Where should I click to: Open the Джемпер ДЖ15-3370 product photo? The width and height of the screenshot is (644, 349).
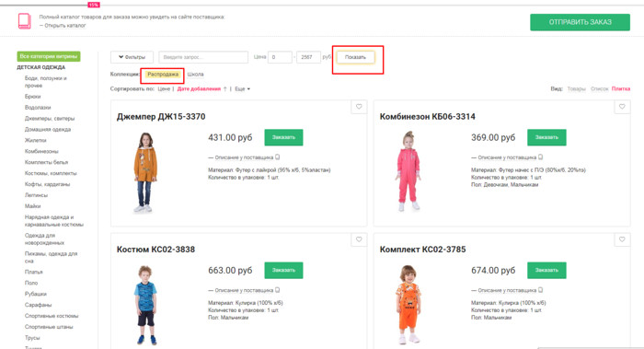[145, 172]
